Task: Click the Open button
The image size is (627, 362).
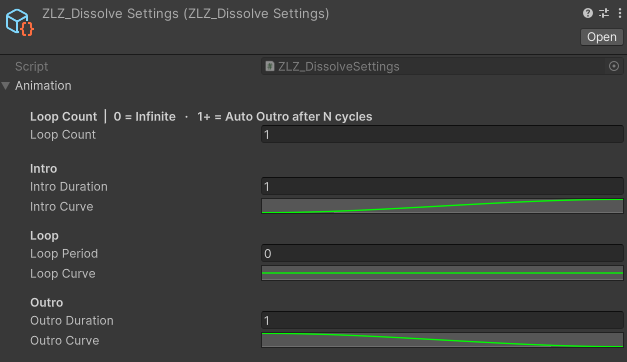Action: click(601, 37)
